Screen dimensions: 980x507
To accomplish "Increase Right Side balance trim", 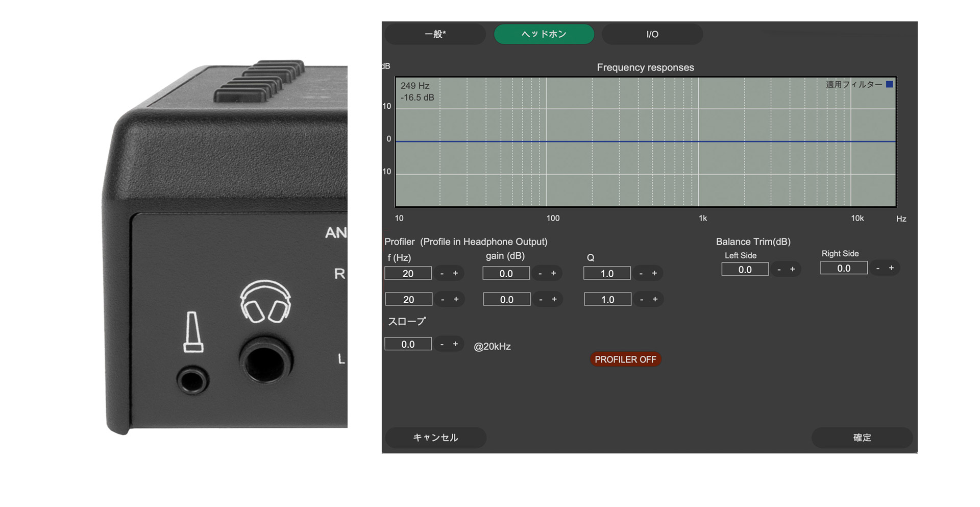I will tap(891, 268).
